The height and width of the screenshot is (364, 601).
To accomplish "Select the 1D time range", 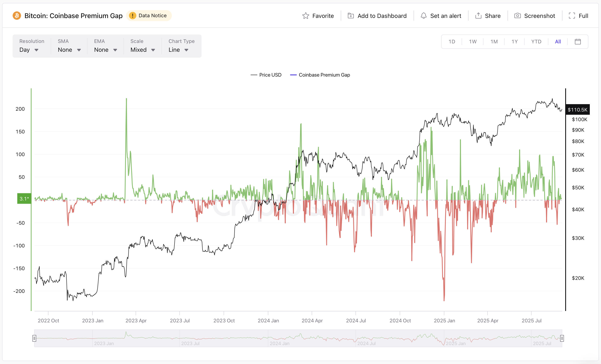I will point(452,42).
